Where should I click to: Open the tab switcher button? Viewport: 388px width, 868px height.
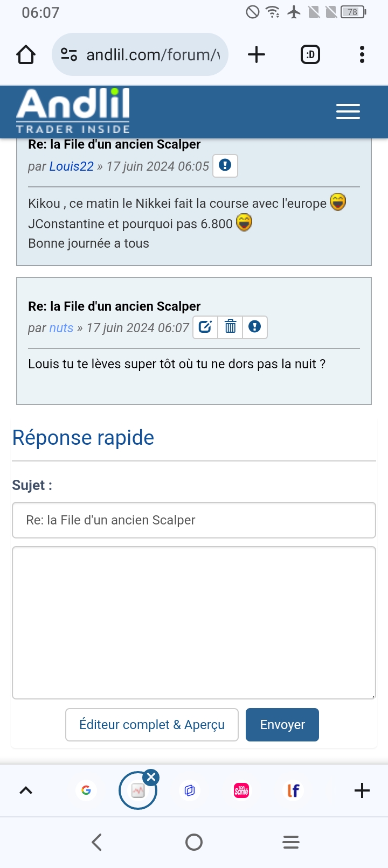click(x=310, y=55)
